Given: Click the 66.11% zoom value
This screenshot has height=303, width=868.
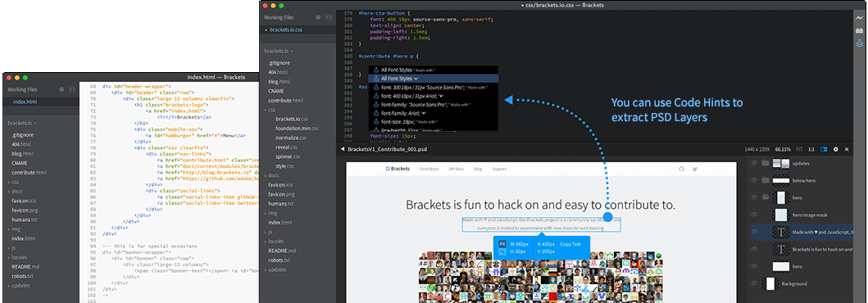Looking at the screenshot, I should tap(782, 149).
